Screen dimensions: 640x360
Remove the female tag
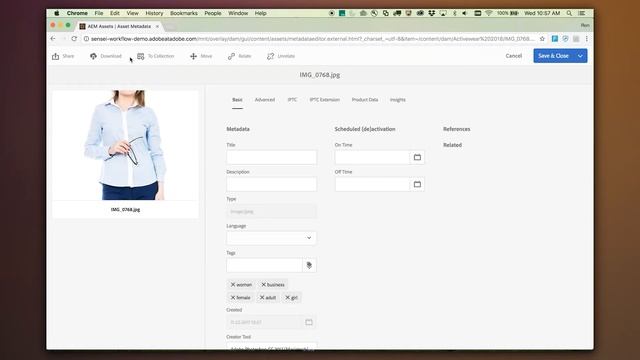(233, 298)
